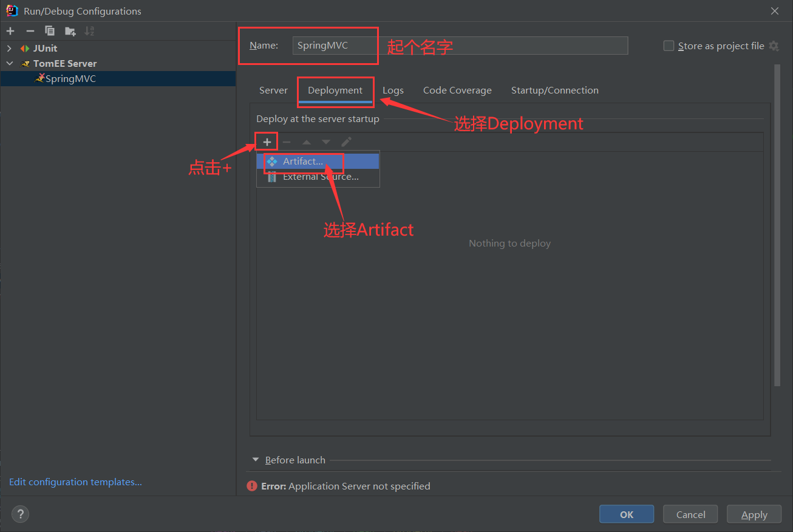Open the gear settings beside Store as project file
The width and height of the screenshot is (793, 532).
coord(774,46)
